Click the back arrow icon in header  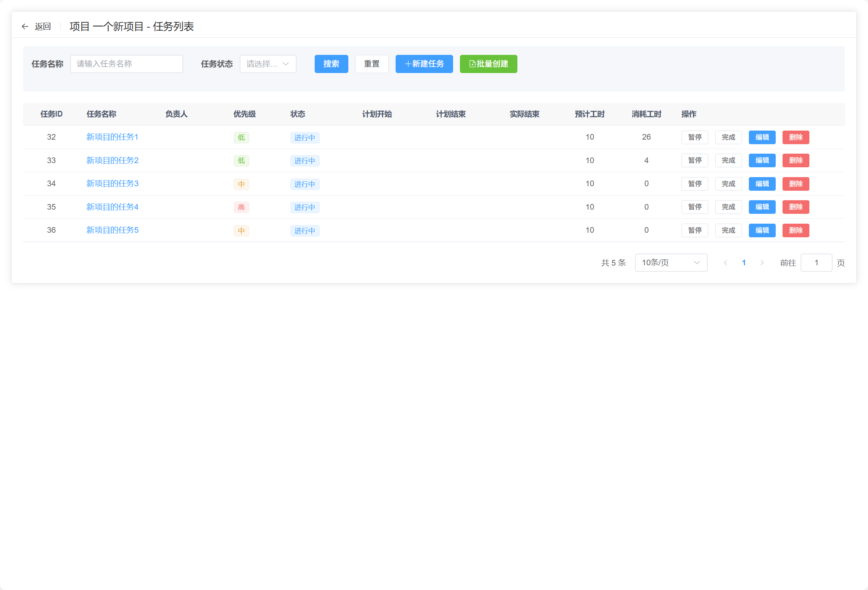25,26
